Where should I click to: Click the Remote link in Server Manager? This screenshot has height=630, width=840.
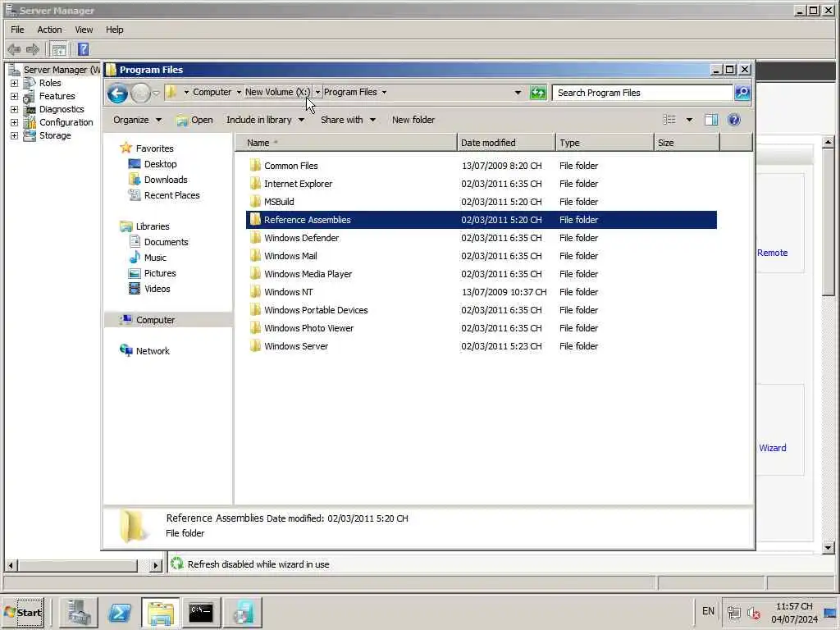coord(772,253)
